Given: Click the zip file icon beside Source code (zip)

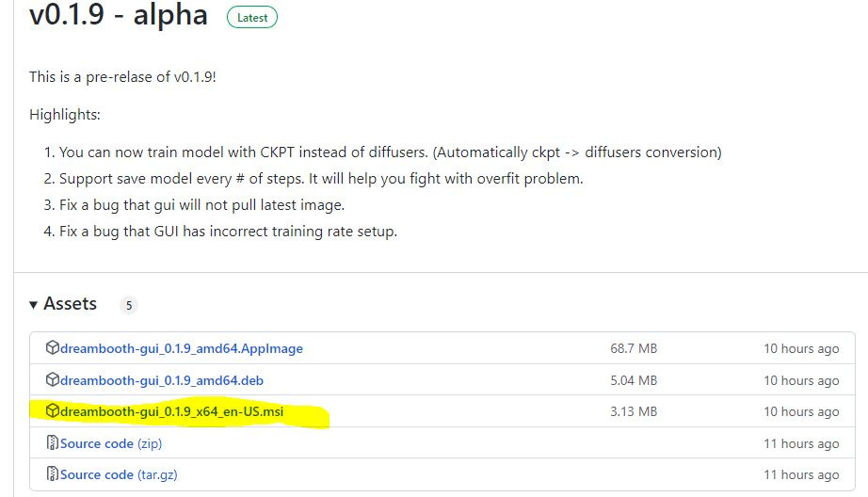Looking at the screenshot, I should (52, 442).
